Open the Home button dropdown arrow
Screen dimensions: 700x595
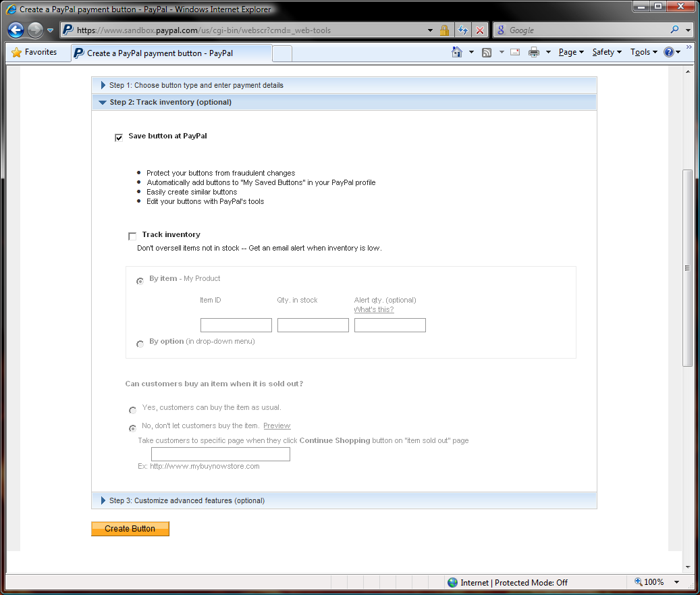click(x=471, y=52)
